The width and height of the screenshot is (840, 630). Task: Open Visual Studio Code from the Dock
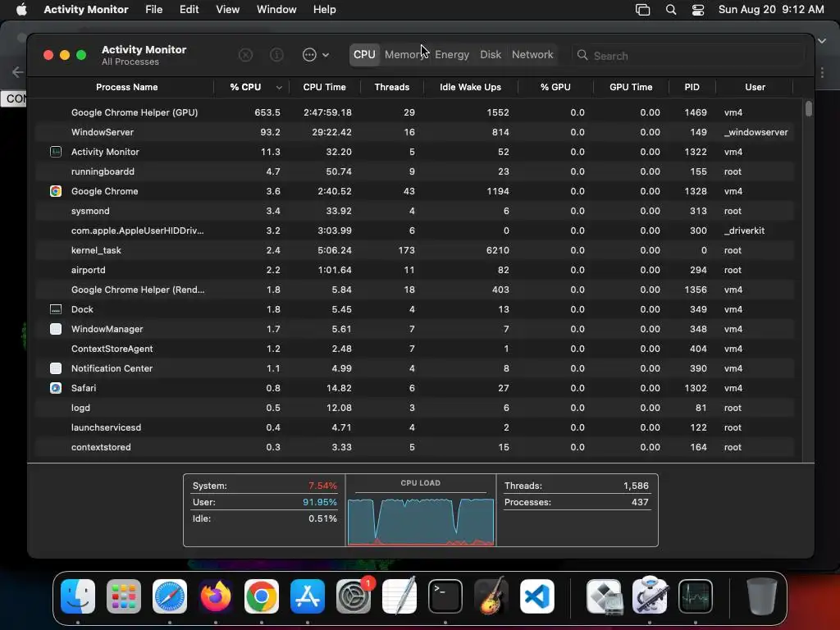coord(537,596)
